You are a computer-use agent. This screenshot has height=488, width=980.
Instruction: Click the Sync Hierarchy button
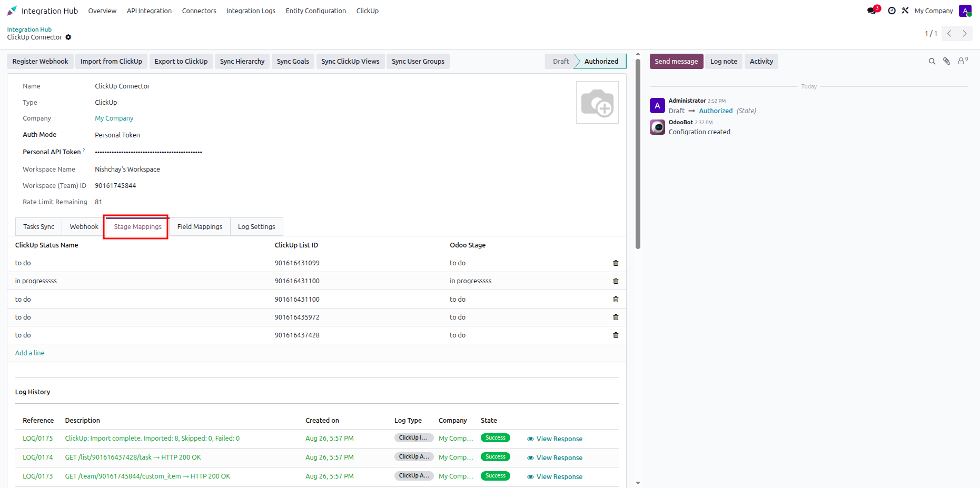[242, 62]
